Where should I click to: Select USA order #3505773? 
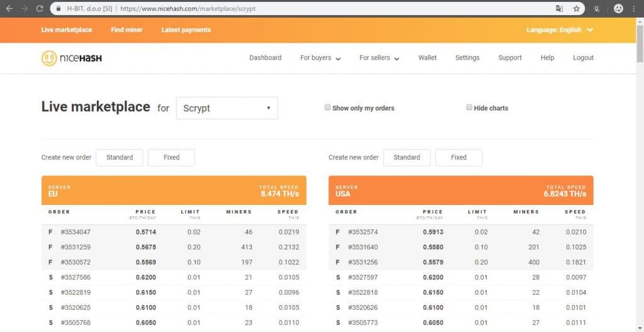(x=461, y=323)
